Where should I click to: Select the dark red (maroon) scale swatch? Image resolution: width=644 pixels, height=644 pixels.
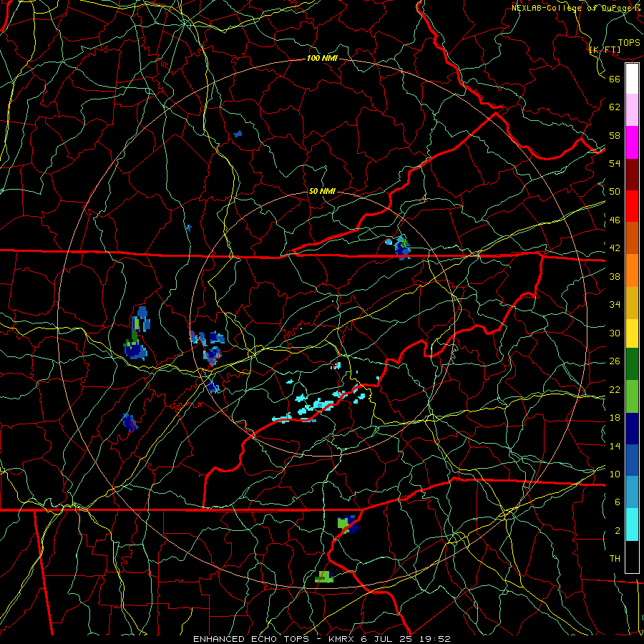(632, 175)
